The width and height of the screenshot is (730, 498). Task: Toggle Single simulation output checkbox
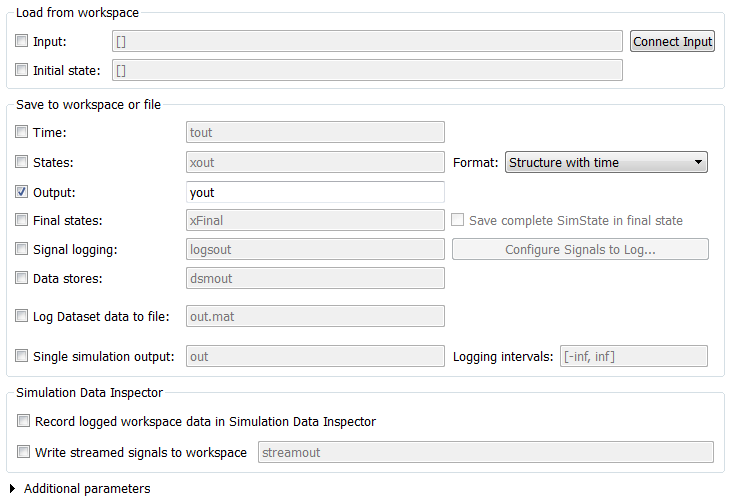[x=22, y=356]
